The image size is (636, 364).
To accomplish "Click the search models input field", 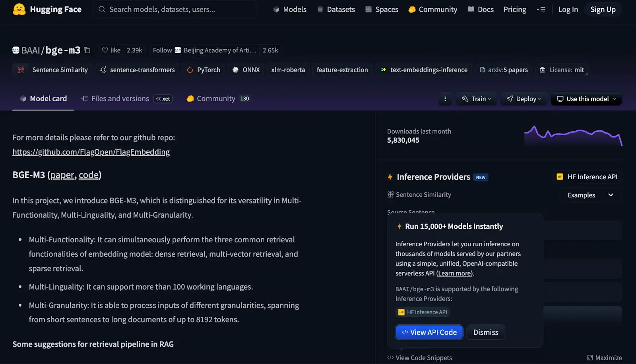I will pyautogui.click(x=175, y=10).
